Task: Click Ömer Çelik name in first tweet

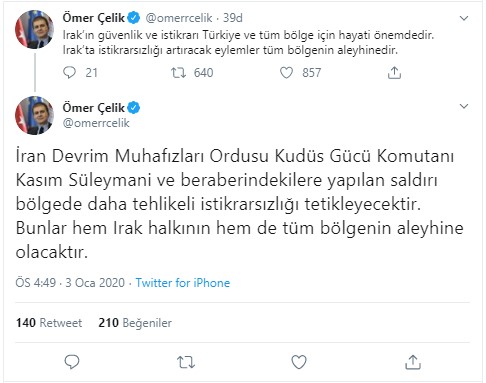Action: (94, 18)
